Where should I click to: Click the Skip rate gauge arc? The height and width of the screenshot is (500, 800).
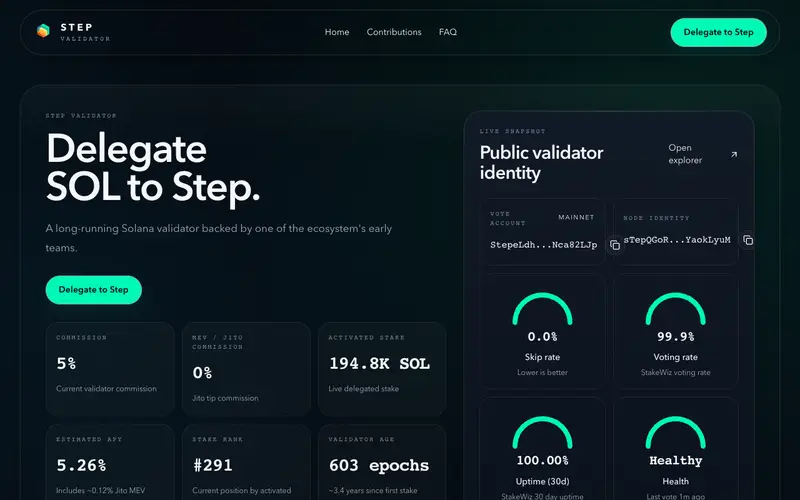pos(542,309)
